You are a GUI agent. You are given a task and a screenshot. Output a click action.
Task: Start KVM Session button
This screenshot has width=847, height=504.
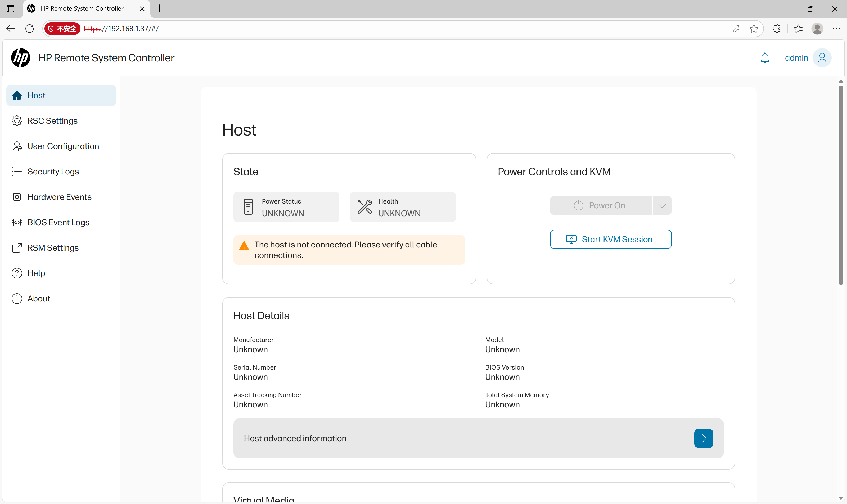(610, 240)
